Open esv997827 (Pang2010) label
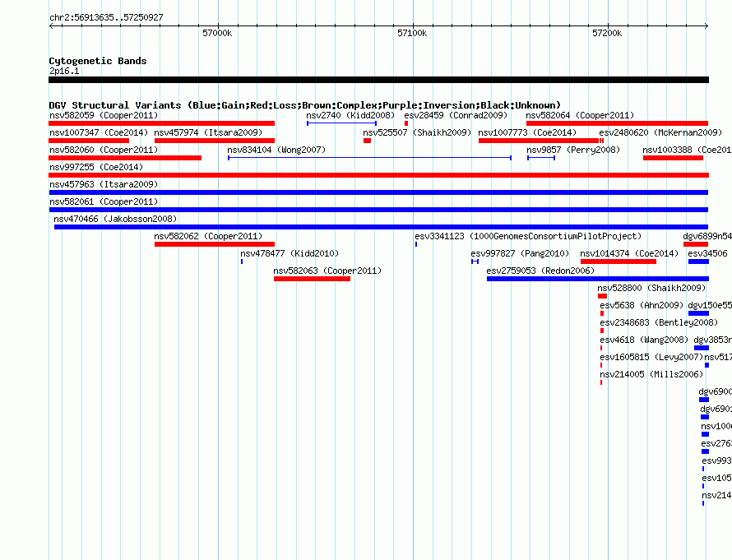Image resolution: width=732 pixels, height=560 pixels. tap(520, 253)
